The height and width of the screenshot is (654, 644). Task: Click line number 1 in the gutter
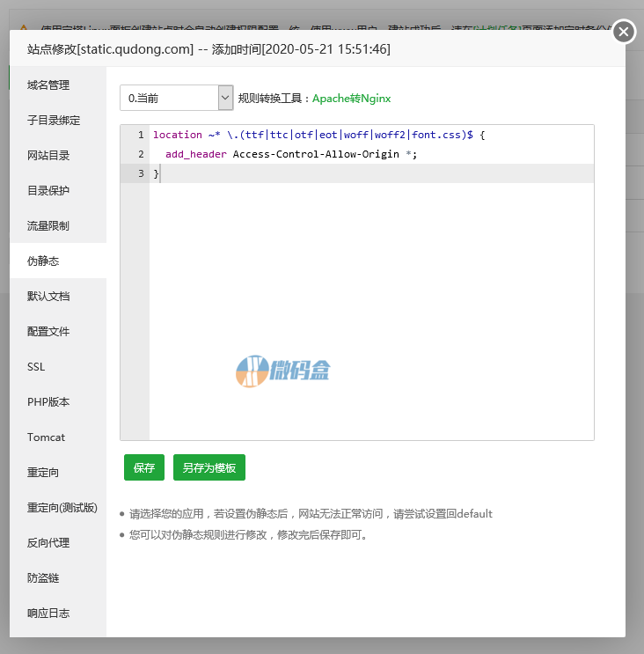click(141, 135)
